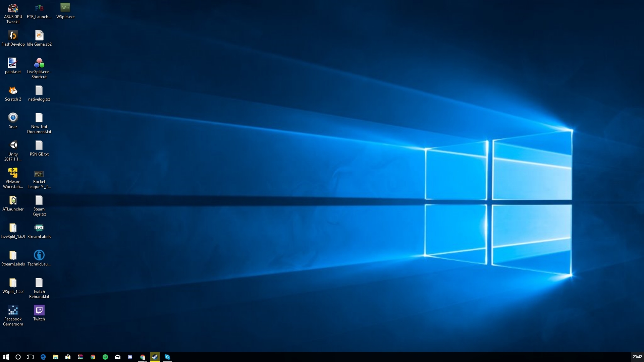Open ASUS GPU TweakII desktop icon
Viewport: 644px width, 362px height.
click(x=13, y=8)
